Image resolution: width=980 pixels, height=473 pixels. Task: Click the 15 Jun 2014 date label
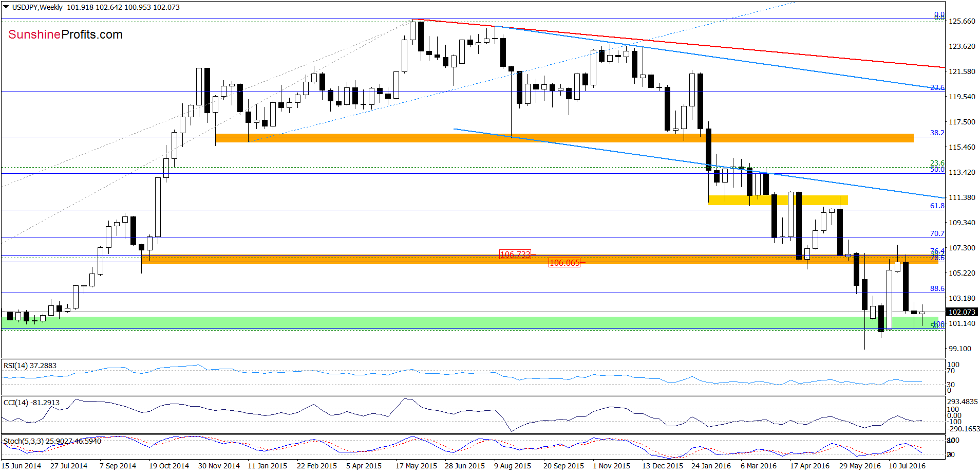[x=22, y=466]
